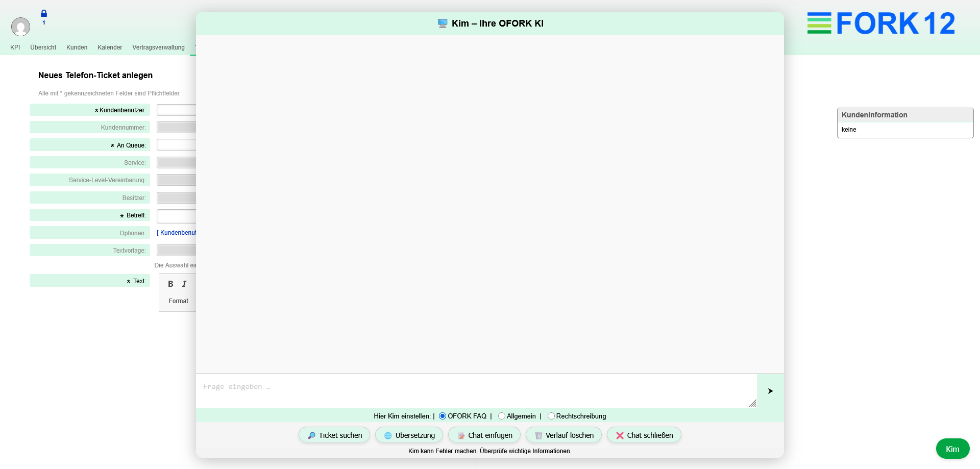Click the blue lock icon

tap(44, 14)
